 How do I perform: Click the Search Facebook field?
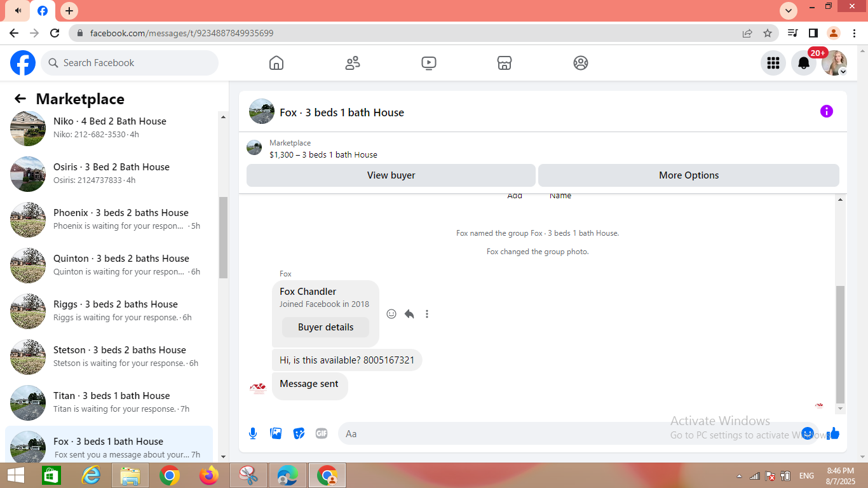(130, 63)
